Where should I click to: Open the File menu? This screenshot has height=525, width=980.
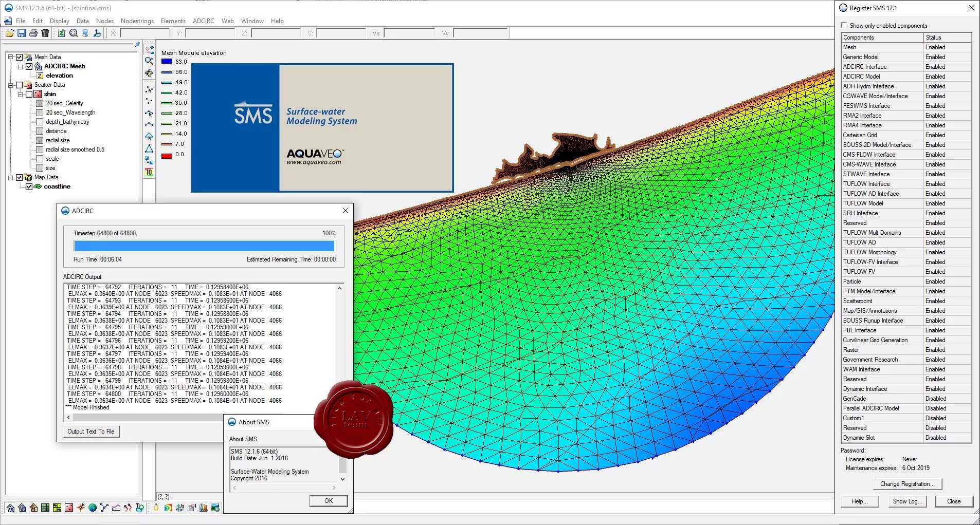pos(21,21)
